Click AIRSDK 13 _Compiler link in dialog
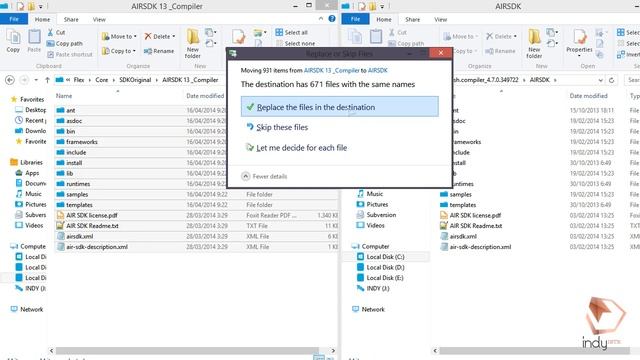The image size is (640, 360). pyautogui.click(x=331, y=70)
